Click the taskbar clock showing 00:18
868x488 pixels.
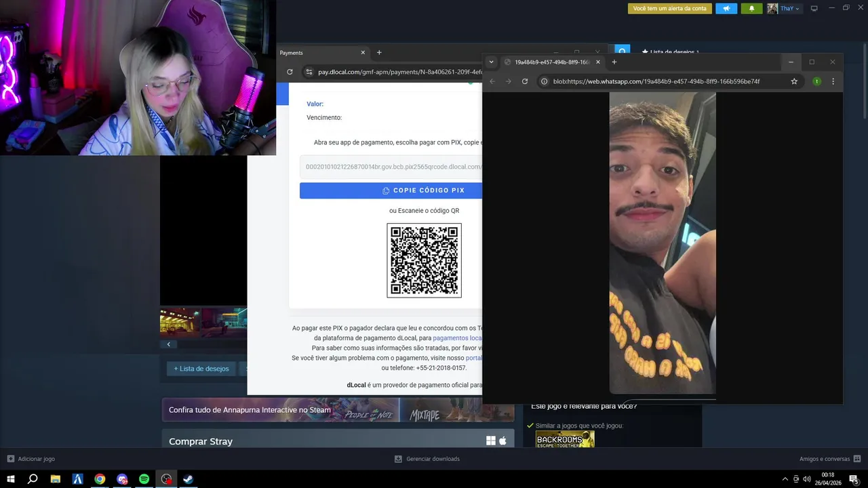point(828,479)
